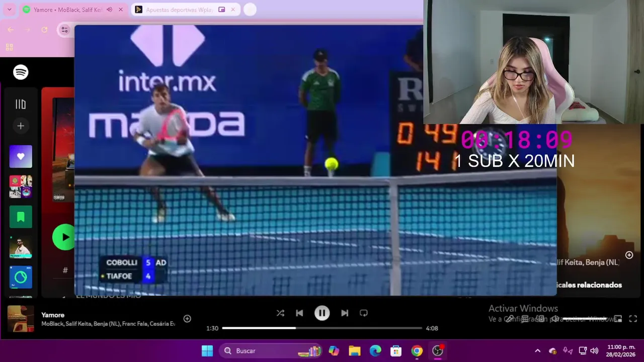The width and height of the screenshot is (644, 362).
Task: View site information tune icon
Action: tap(64, 30)
